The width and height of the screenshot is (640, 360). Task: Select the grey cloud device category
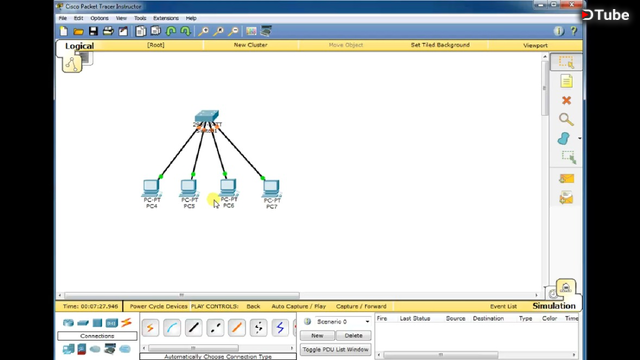click(x=95, y=349)
